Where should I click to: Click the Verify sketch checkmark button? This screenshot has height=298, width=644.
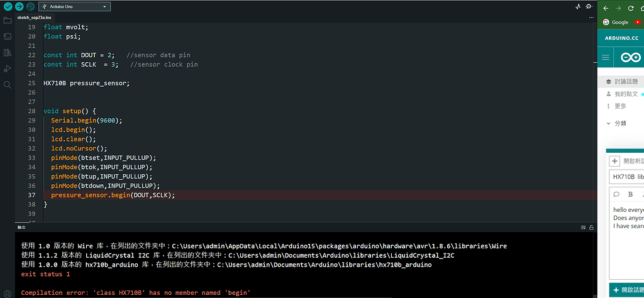click(8, 6)
